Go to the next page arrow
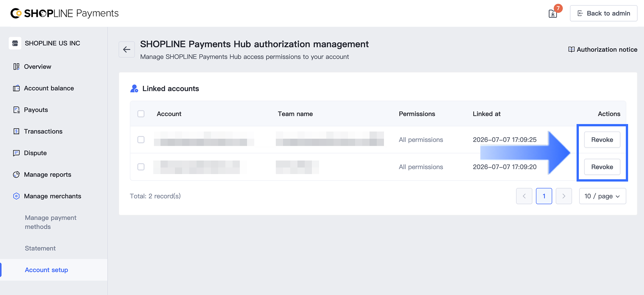 point(564,196)
